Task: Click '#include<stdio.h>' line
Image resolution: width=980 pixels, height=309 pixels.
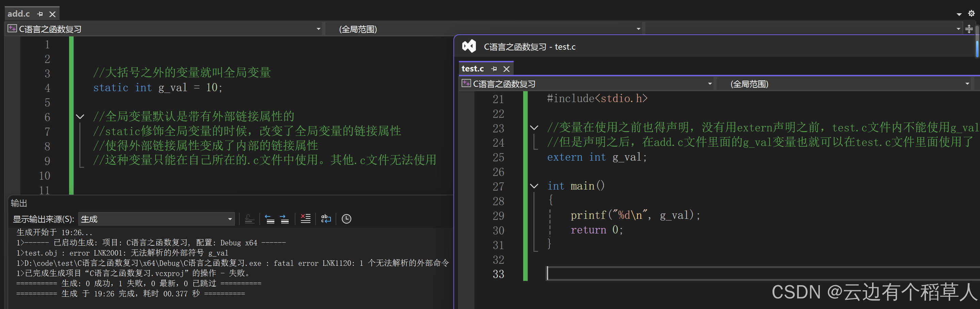Action: [597, 99]
